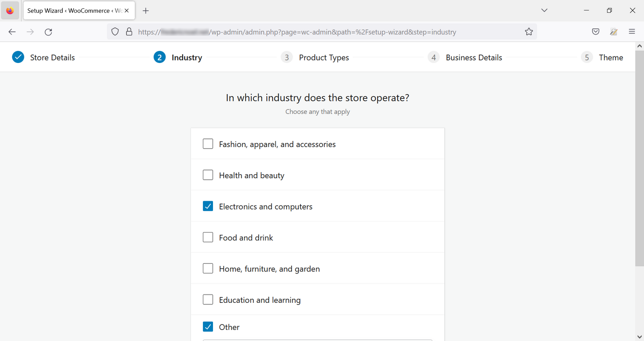
Task: Bookmark this page with the star icon
Action: [529, 31]
